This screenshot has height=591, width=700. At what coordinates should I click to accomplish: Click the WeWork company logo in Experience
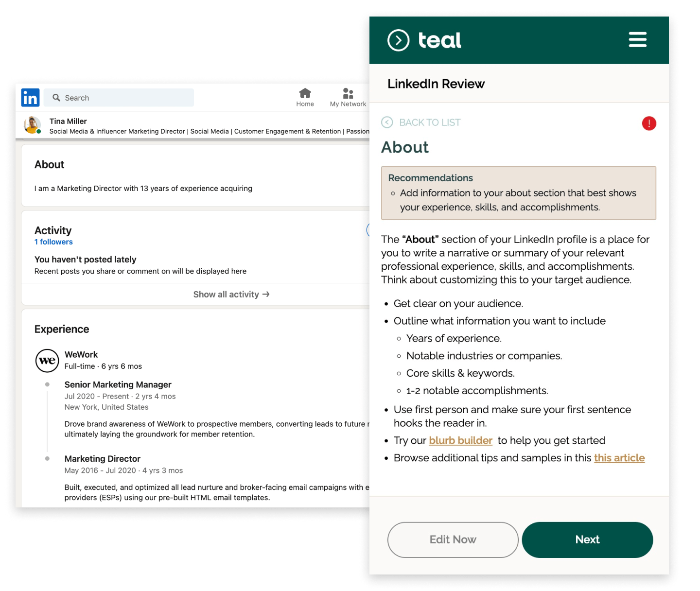(47, 361)
